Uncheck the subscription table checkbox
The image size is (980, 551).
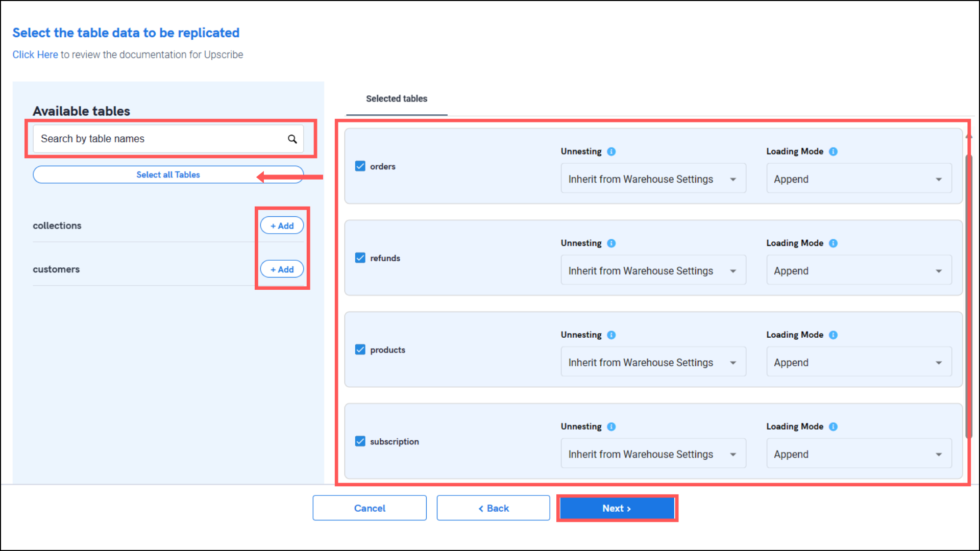point(360,441)
